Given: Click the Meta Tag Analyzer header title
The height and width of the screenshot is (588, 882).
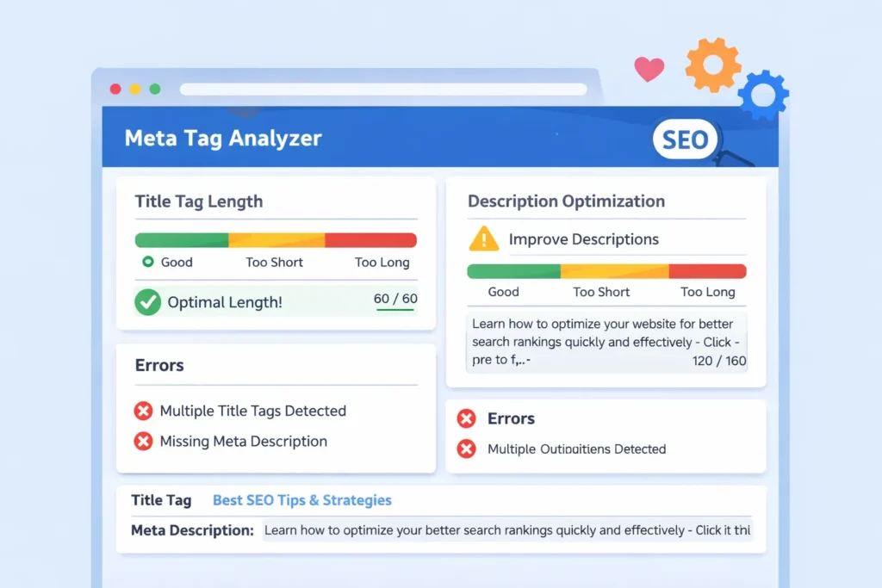Looking at the screenshot, I should tap(223, 139).
